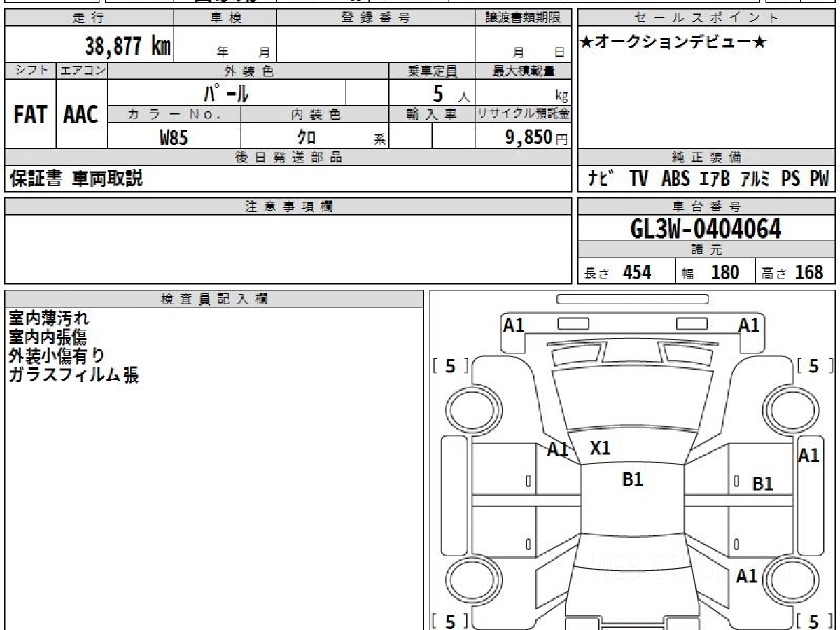Click the 注意事項欄 header
Image resolution: width=840 pixels, height=630 pixels.
(x=288, y=206)
